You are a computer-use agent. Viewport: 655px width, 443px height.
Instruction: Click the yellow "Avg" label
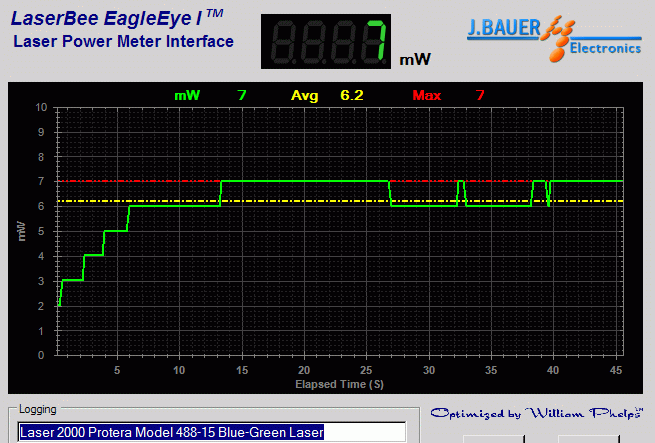pyautogui.click(x=305, y=96)
